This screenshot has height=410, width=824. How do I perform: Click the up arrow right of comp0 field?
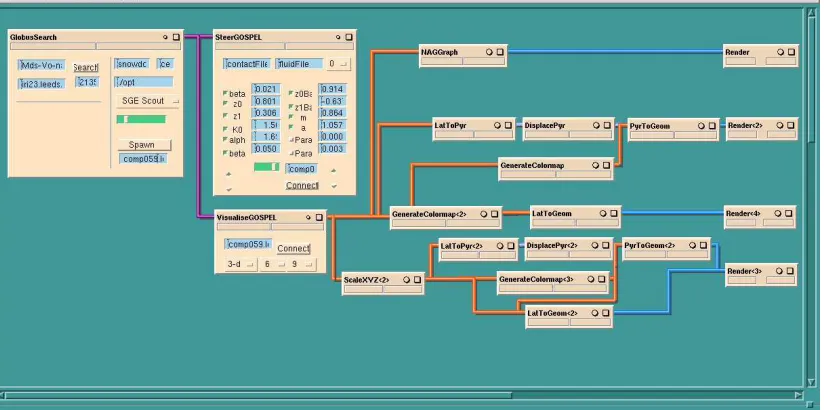tap(334, 170)
